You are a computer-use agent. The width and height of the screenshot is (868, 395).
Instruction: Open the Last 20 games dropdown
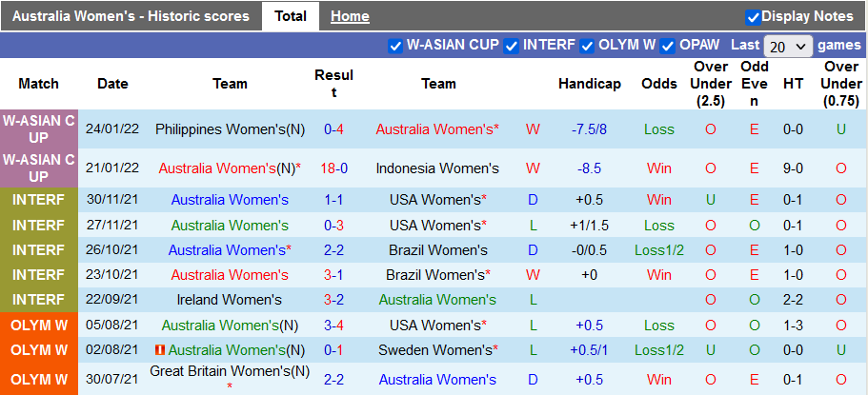click(788, 46)
